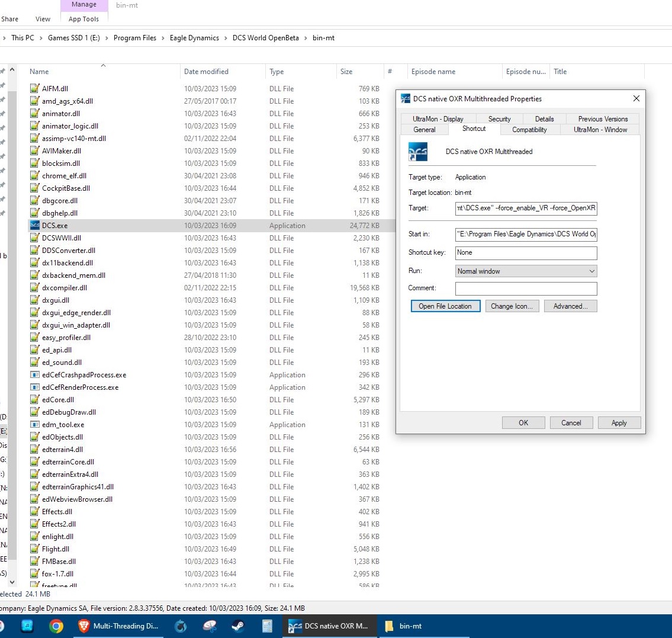
Task: Open the Waterfox browser taskbar icon
Action: (181, 626)
